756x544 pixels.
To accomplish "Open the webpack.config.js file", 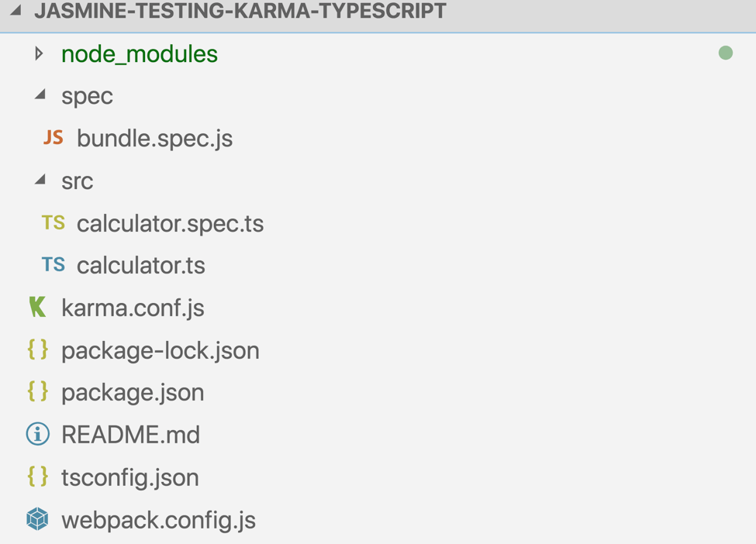I will (x=159, y=521).
